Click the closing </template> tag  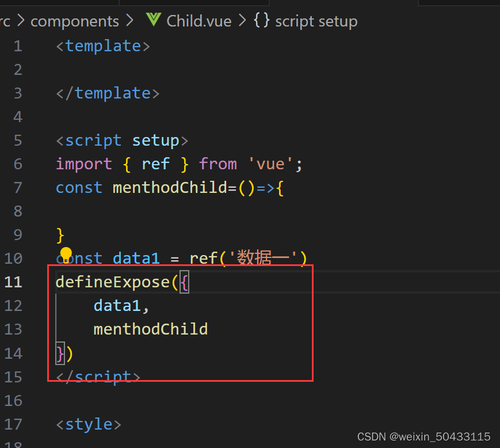coord(108,93)
